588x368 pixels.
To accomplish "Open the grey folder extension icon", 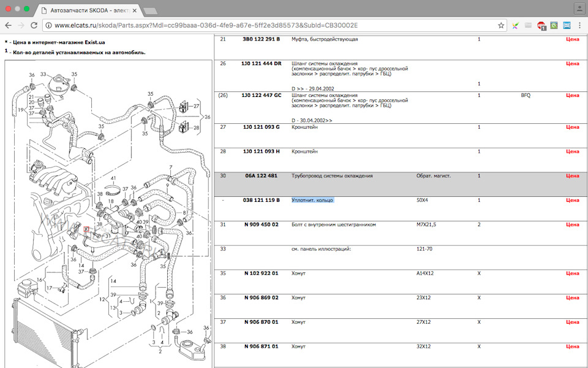I will (x=528, y=26).
